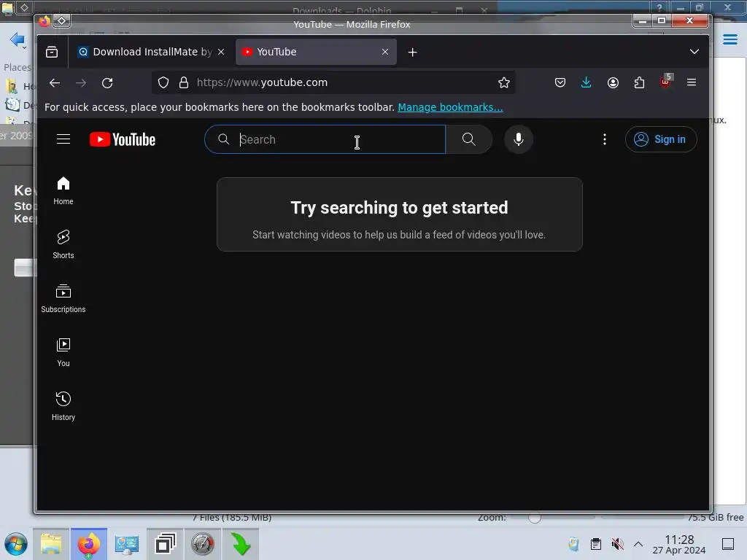Open the YouTube guide hamburger menu

pyautogui.click(x=63, y=139)
